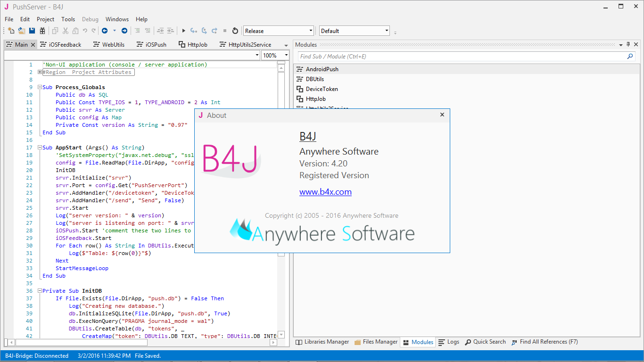
Task: Open the Quick Search tab
Action: click(485, 342)
